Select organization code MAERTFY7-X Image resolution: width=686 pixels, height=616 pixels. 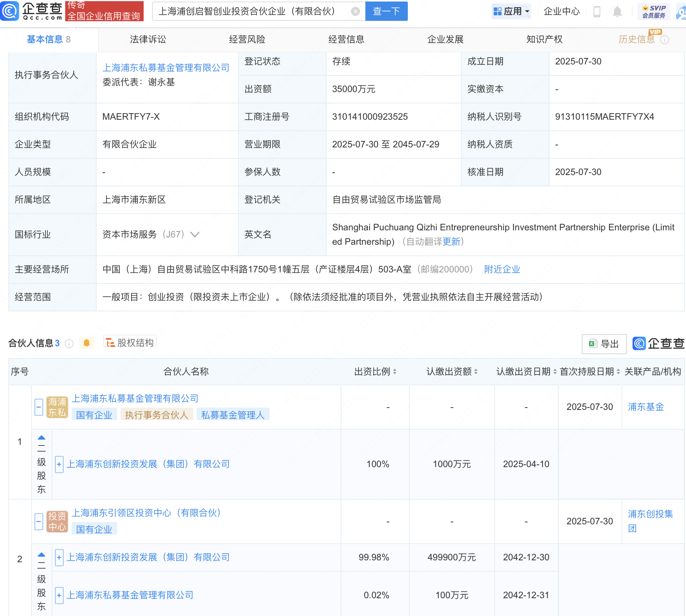131,117
